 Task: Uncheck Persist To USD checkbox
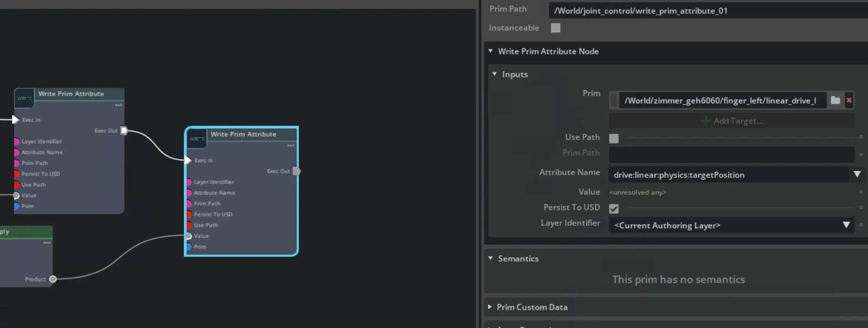point(614,209)
